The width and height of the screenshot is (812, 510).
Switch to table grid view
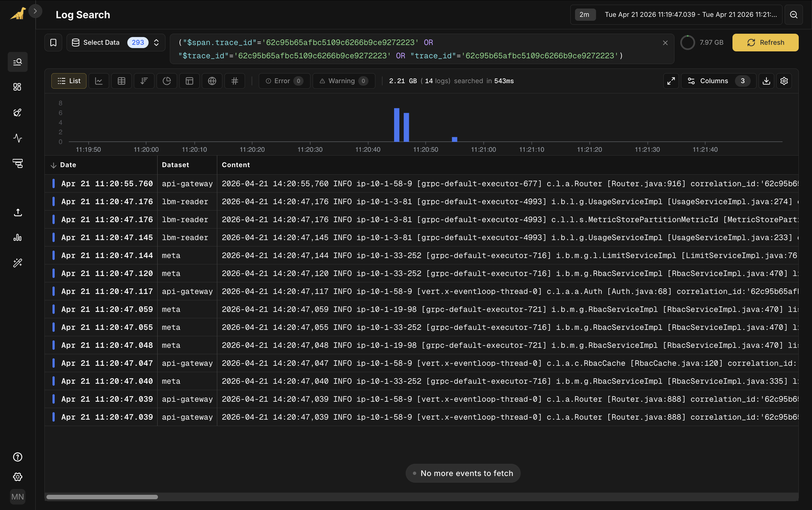(x=122, y=81)
